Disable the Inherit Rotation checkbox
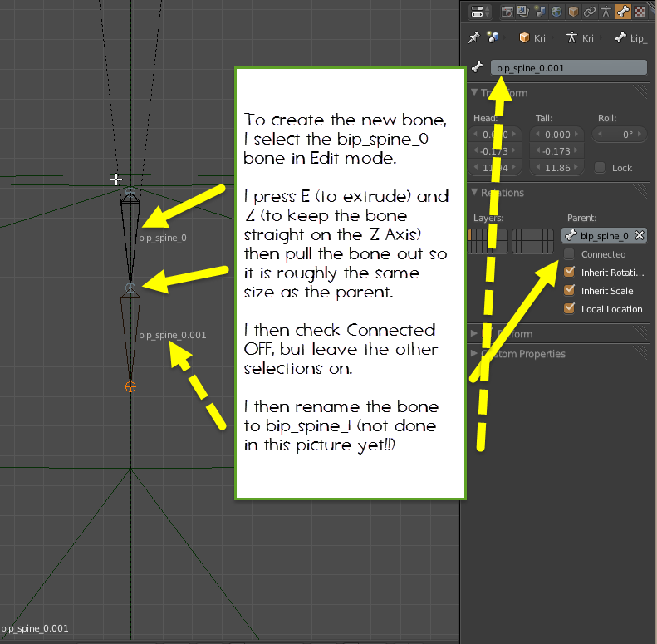The height and width of the screenshot is (644, 657). pos(569,272)
